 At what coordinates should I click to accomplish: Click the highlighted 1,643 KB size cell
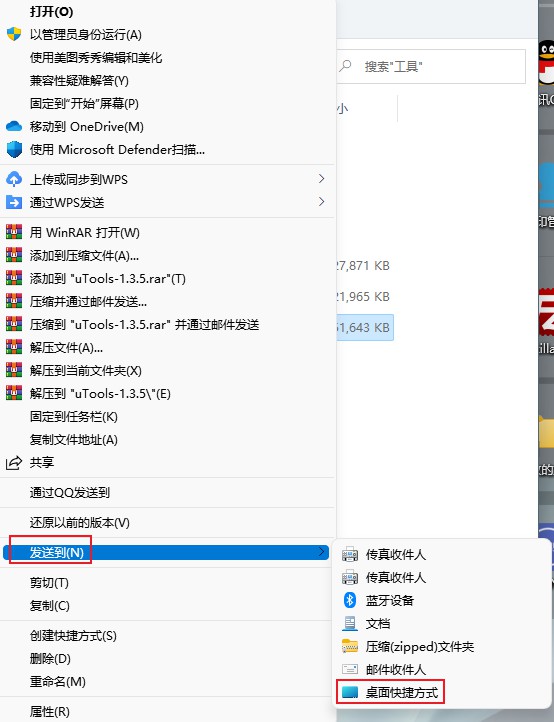(365, 327)
